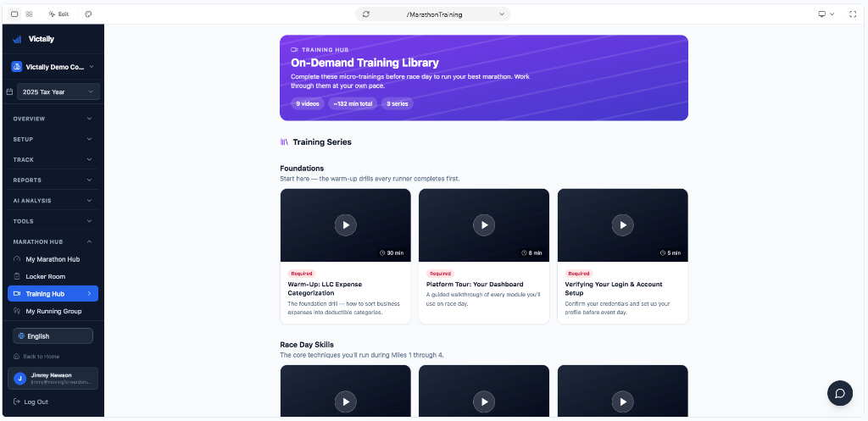Click the 30 min duration label
The height and width of the screenshot is (421, 868).
coord(392,252)
